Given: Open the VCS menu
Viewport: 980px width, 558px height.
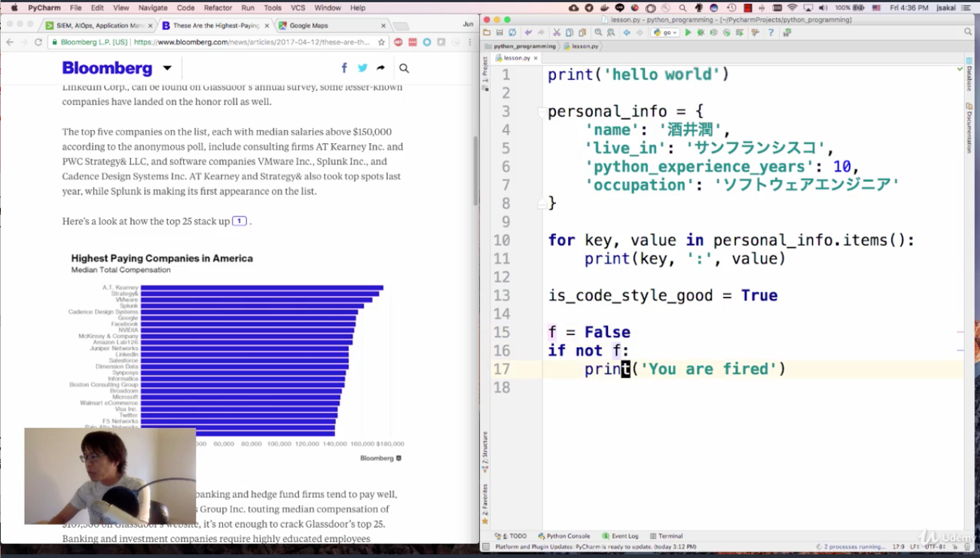Looking at the screenshot, I should [x=298, y=8].
